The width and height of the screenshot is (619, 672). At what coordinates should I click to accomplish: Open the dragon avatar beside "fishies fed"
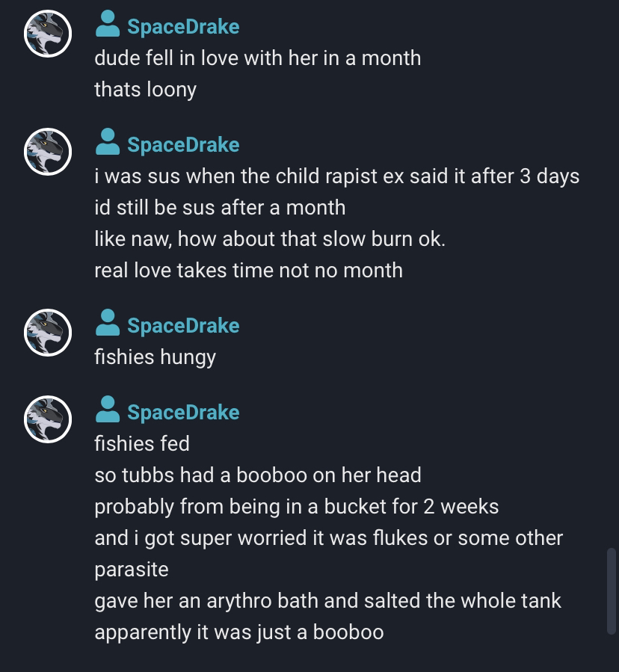tap(48, 419)
